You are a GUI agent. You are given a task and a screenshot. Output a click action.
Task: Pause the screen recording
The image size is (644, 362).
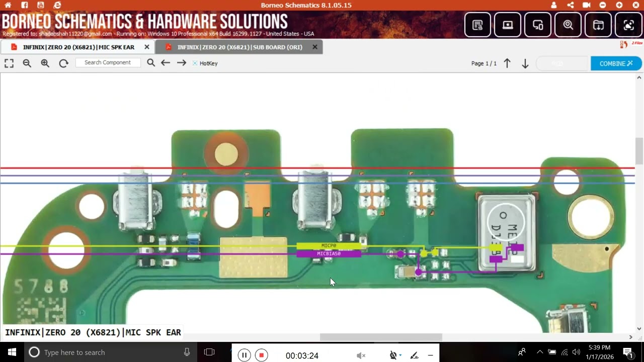(244, 355)
